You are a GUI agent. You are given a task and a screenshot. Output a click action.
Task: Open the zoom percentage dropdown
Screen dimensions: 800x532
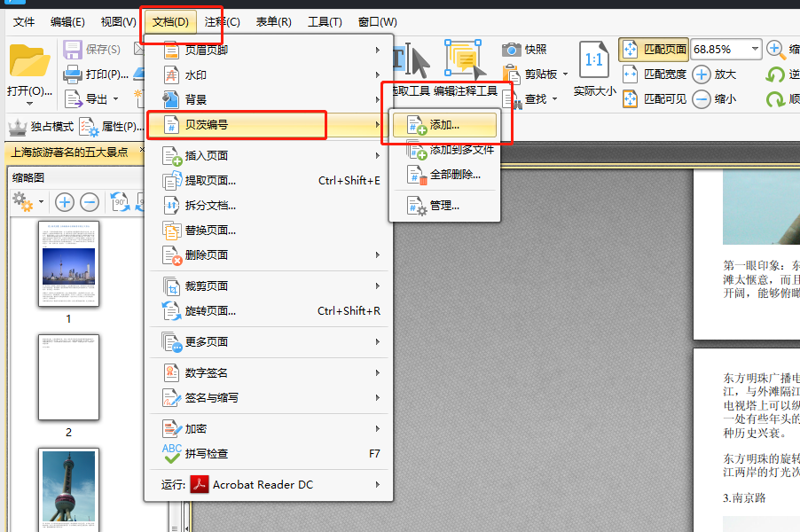point(755,49)
